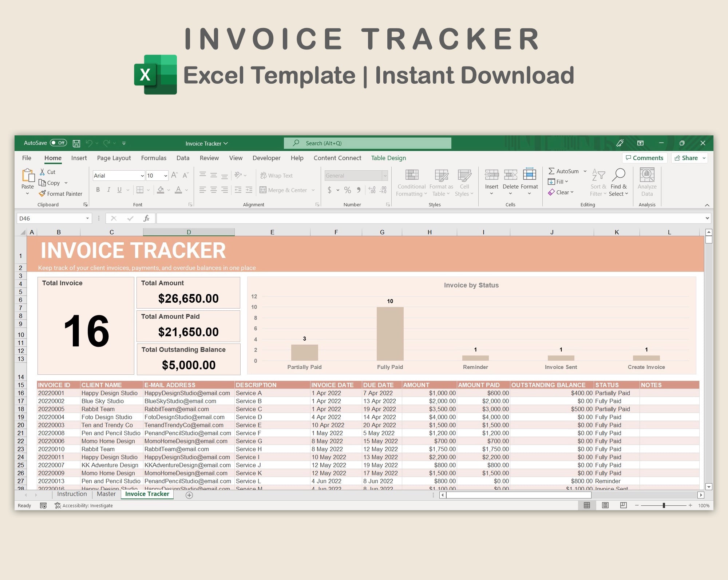Image resolution: width=728 pixels, height=580 pixels.
Task: Switch to the Table Design ribbon tab
Action: click(388, 158)
